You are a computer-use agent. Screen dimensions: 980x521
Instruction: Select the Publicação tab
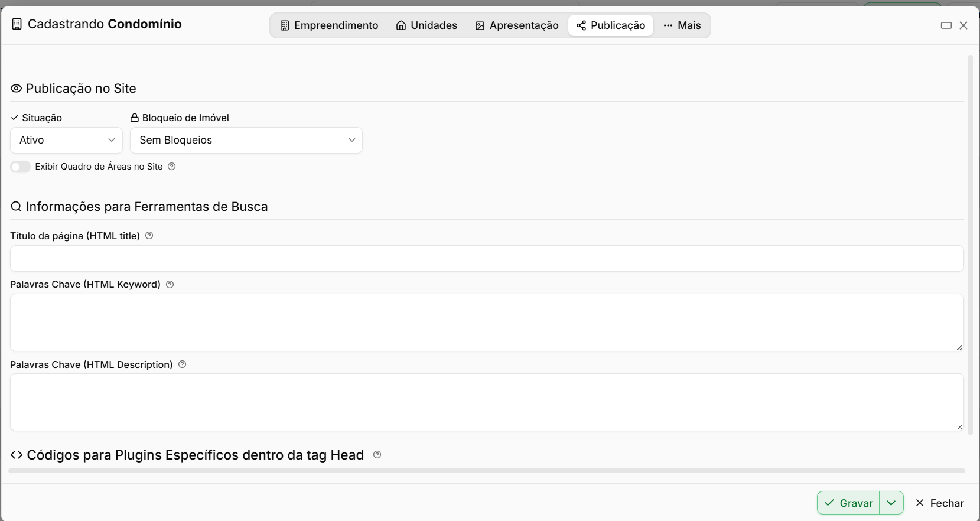point(611,25)
